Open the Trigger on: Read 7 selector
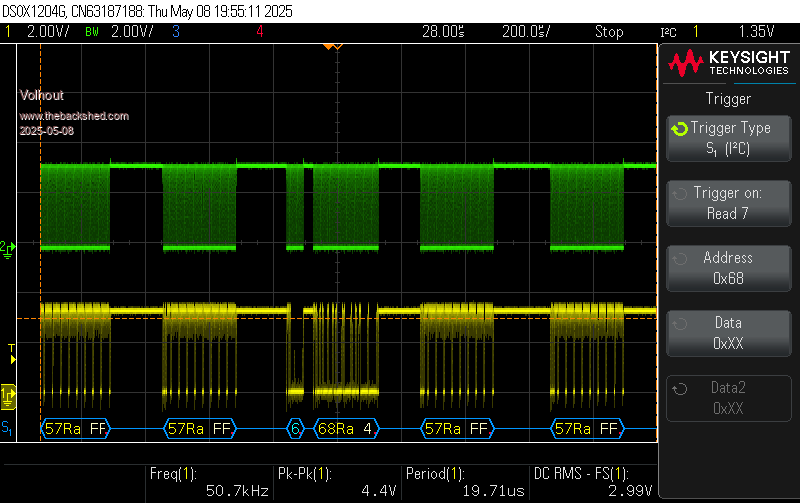This screenshot has height=503, width=800. [729, 203]
